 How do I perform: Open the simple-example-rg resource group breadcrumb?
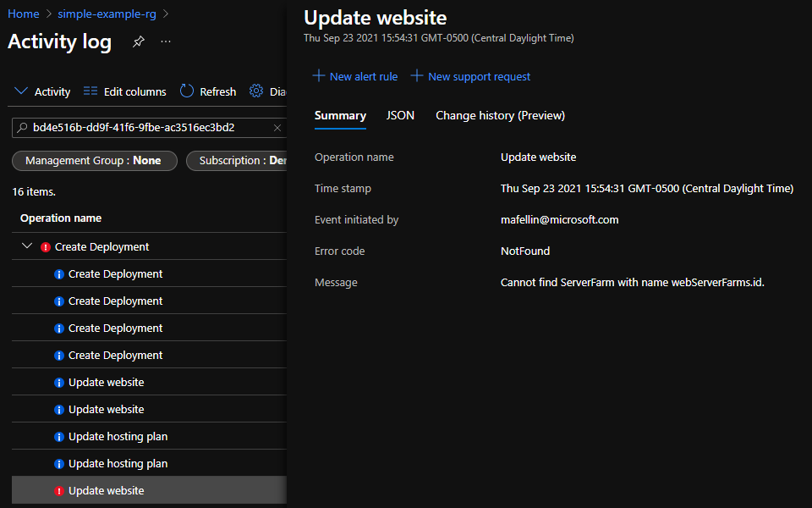[107, 13]
